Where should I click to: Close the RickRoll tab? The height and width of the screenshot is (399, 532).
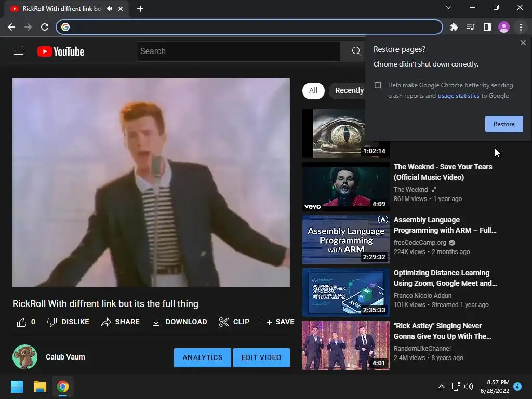121,9
